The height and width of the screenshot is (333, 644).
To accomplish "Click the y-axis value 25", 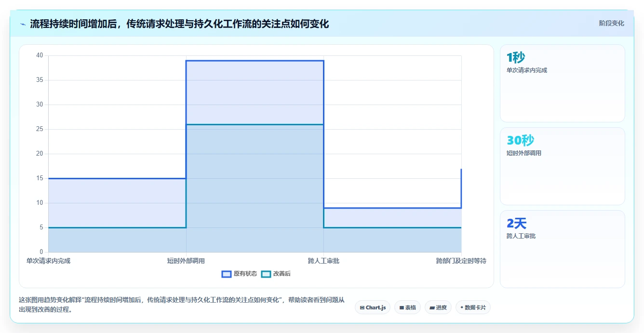I will (x=40, y=129).
